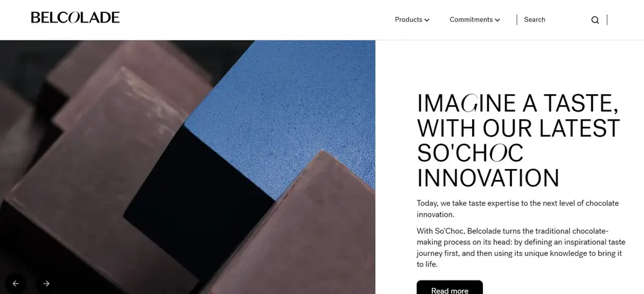This screenshot has height=294, width=644.
Task: Open the Products menu label
Action: (408, 20)
